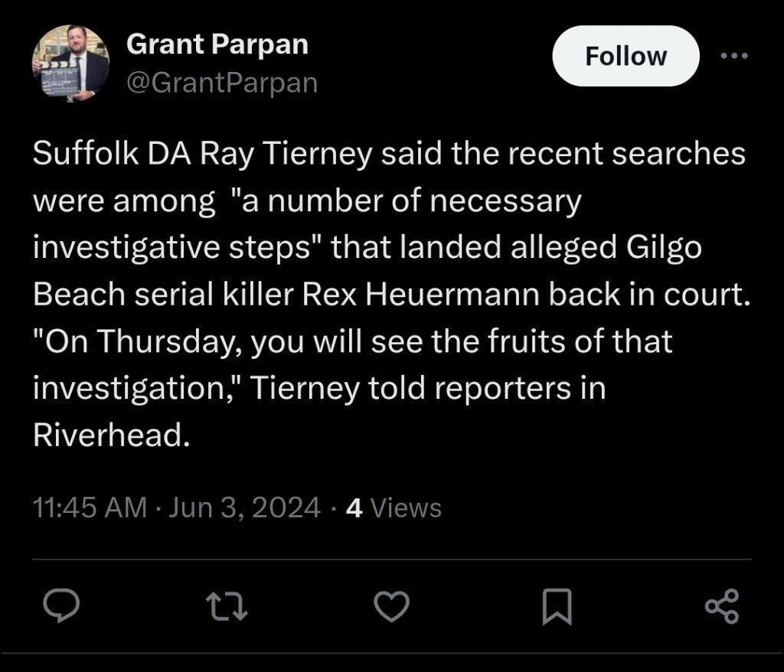Open the share icon options
The height and width of the screenshot is (672, 784).
(x=721, y=607)
